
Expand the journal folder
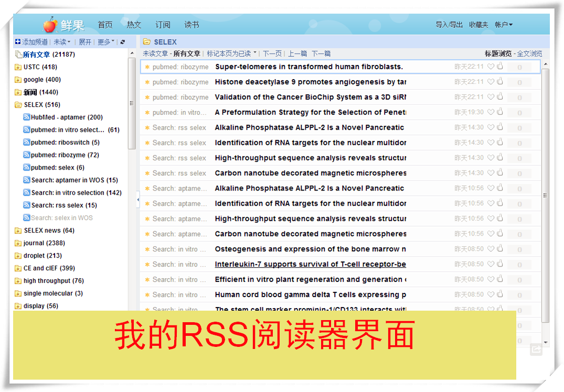[18, 243]
